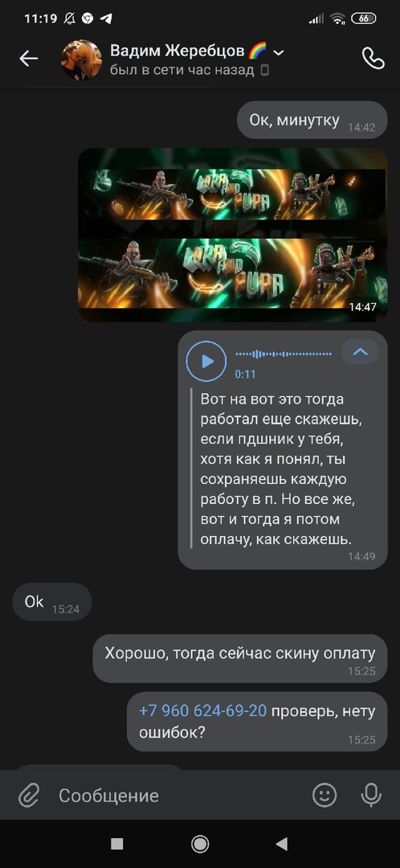The image size is (400, 868).
Task: Seek within the voice message waveform
Action: point(284,353)
